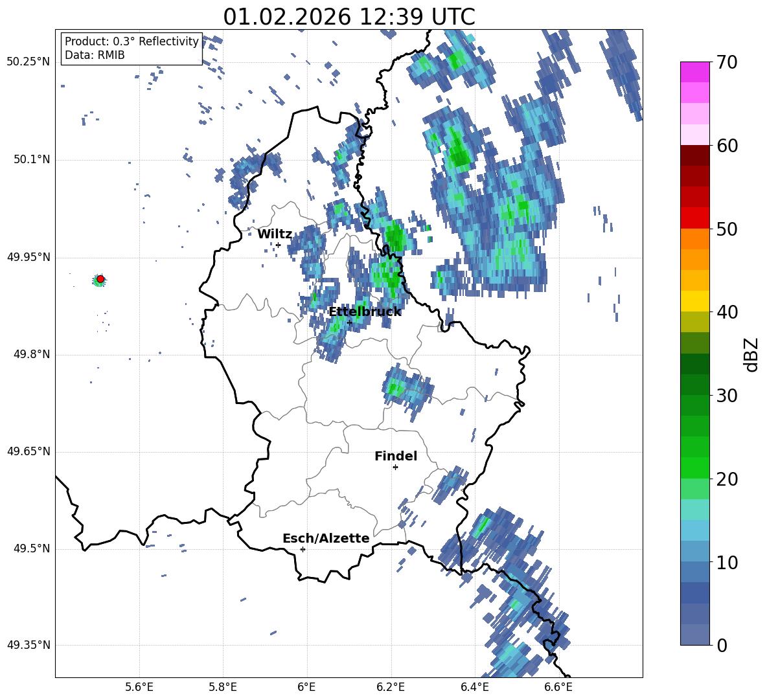
Task: Click the Findel location cross marker
Action: 395,468
